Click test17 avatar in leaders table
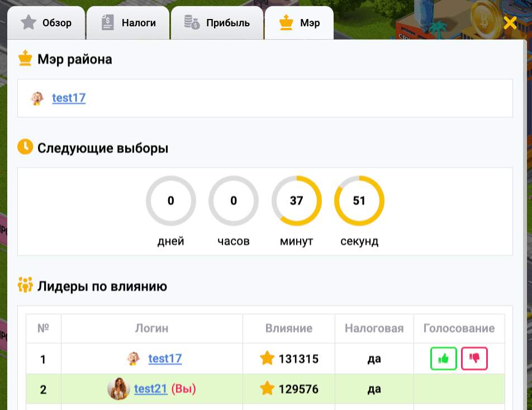532x410 pixels. (133, 359)
